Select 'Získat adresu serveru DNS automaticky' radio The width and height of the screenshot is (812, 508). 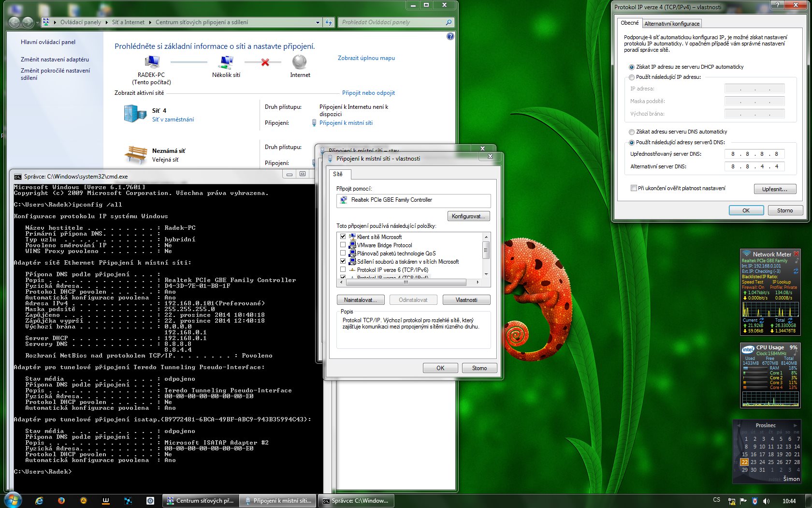(x=631, y=132)
